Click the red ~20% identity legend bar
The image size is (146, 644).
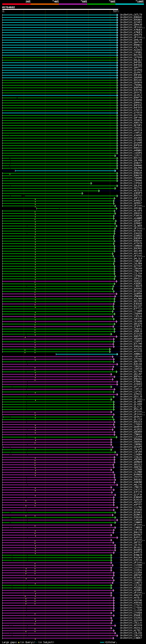tap(16, 4)
